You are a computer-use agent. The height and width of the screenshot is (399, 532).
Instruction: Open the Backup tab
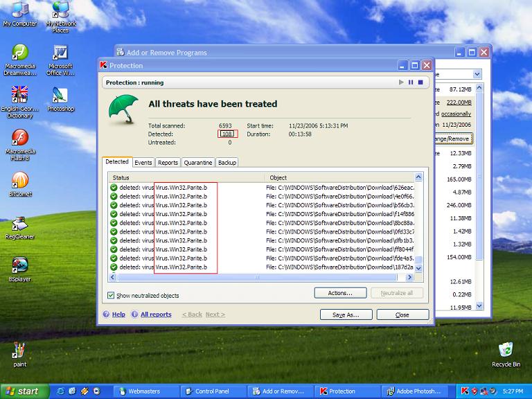point(227,163)
